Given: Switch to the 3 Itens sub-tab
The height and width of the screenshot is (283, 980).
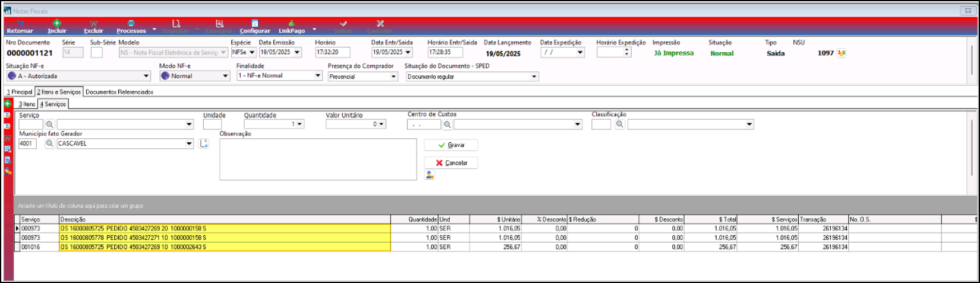Looking at the screenshot, I should (27, 104).
